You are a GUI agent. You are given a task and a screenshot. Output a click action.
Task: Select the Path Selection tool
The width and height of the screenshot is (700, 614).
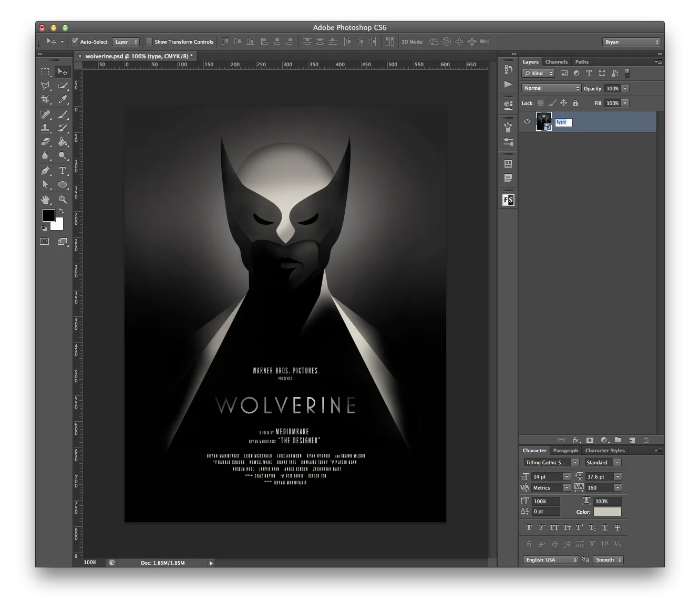pyautogui.click(x=46, y=184)
